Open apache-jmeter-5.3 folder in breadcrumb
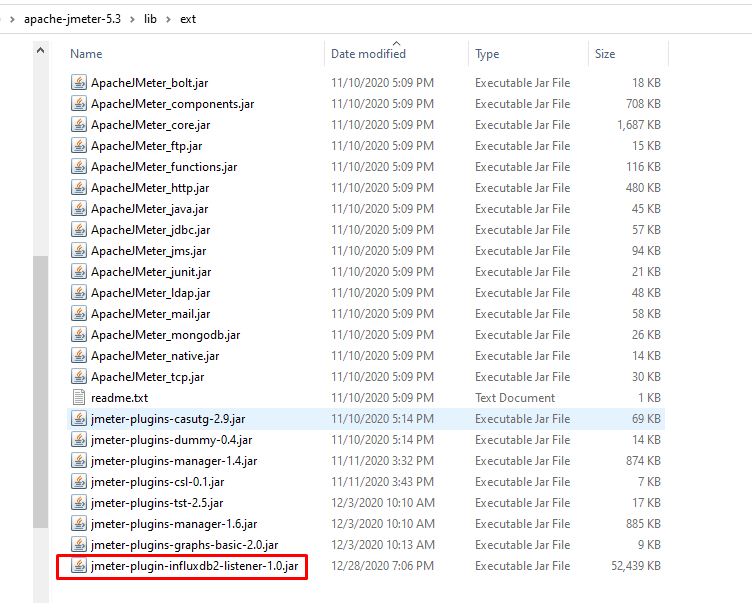This screenshot has height=603, width=752. (72, 19)
